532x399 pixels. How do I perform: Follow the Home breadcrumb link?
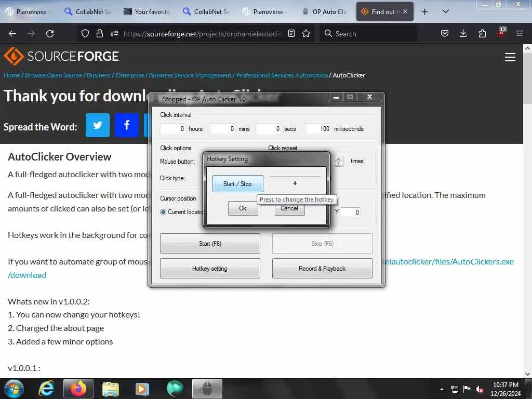[12, 75]
